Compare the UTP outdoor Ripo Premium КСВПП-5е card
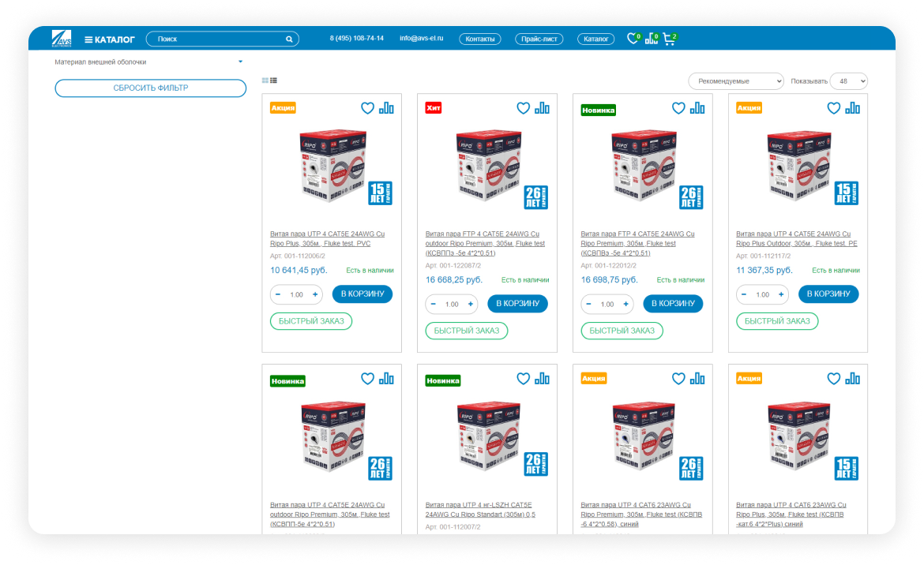 pyautogui.click(x=386, y=379)
